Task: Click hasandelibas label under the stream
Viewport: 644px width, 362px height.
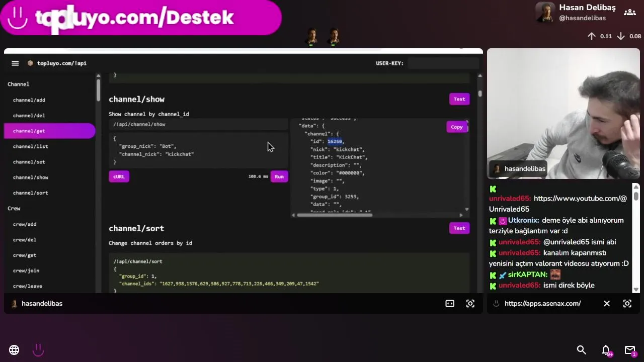Action: coord(42,304)
